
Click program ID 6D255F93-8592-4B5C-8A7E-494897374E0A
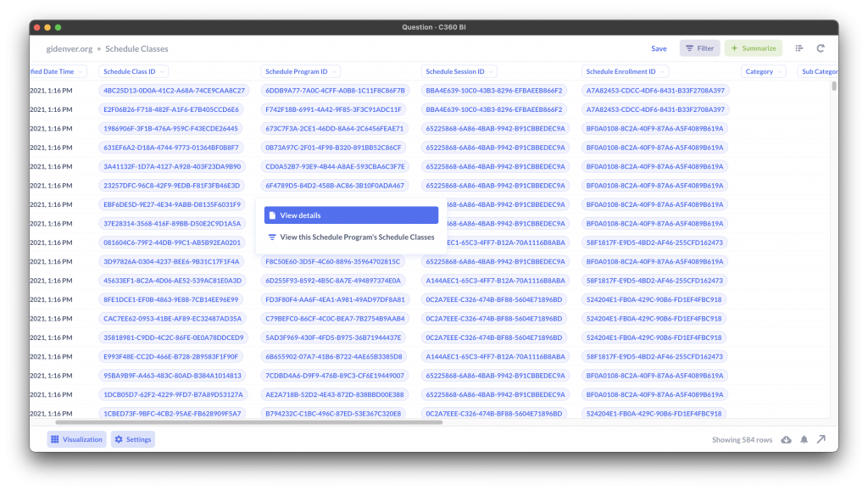coord(332,281)
